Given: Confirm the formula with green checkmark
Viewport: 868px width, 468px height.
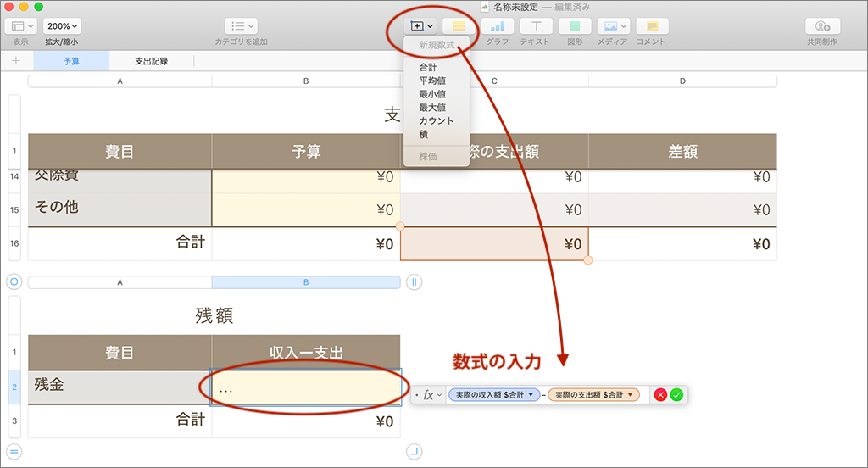Looking at the screenshot, I should pyautogui.click(x=676, y=395).
